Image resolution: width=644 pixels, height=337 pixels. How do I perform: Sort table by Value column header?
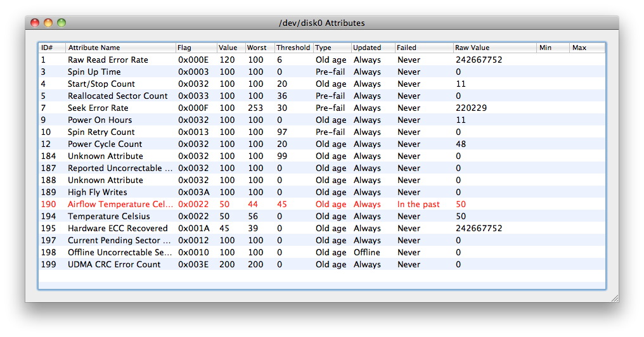[231, 48]
